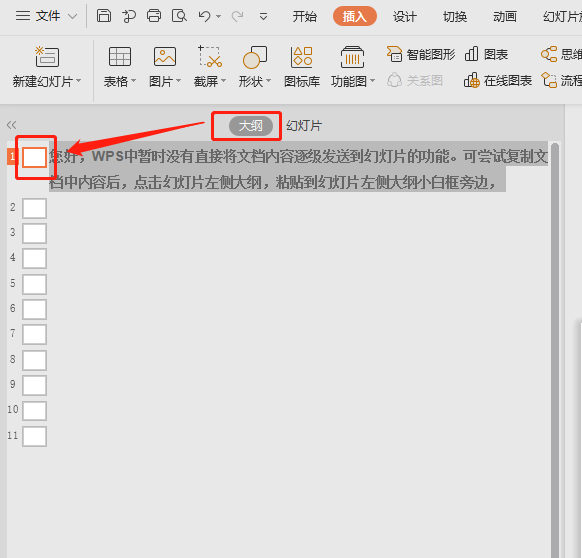Open Print Preview icon
The image size is (582, 558).
179,16
